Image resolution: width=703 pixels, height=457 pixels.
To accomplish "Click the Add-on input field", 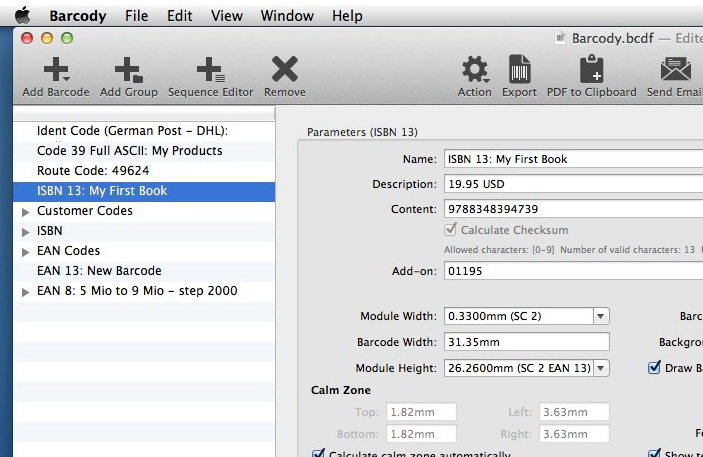I will click(x=572, y=271).
